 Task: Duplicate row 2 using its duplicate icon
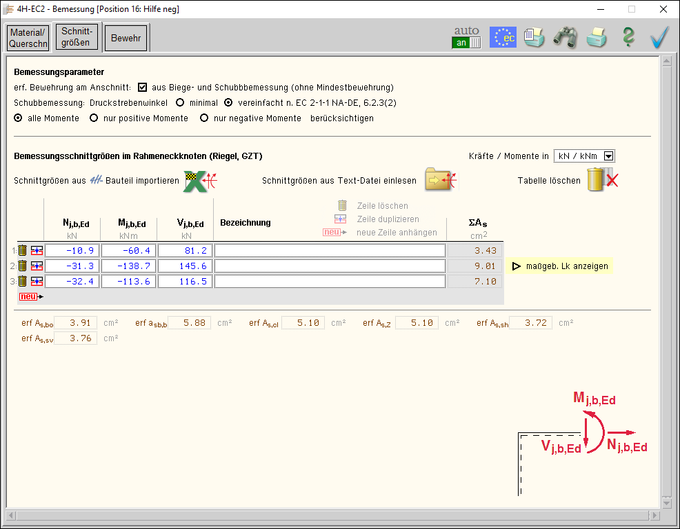37,266
